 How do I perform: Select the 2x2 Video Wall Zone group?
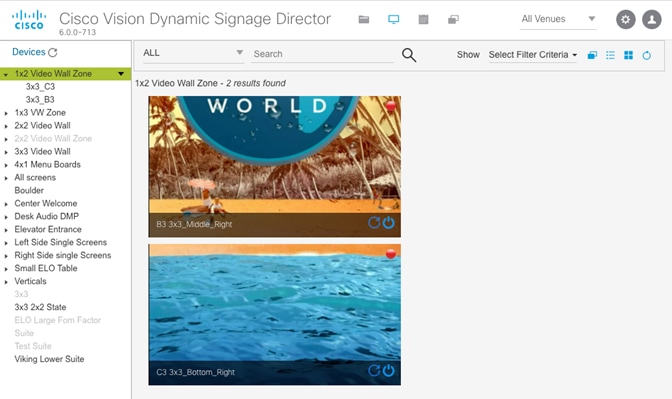[53, 138]
